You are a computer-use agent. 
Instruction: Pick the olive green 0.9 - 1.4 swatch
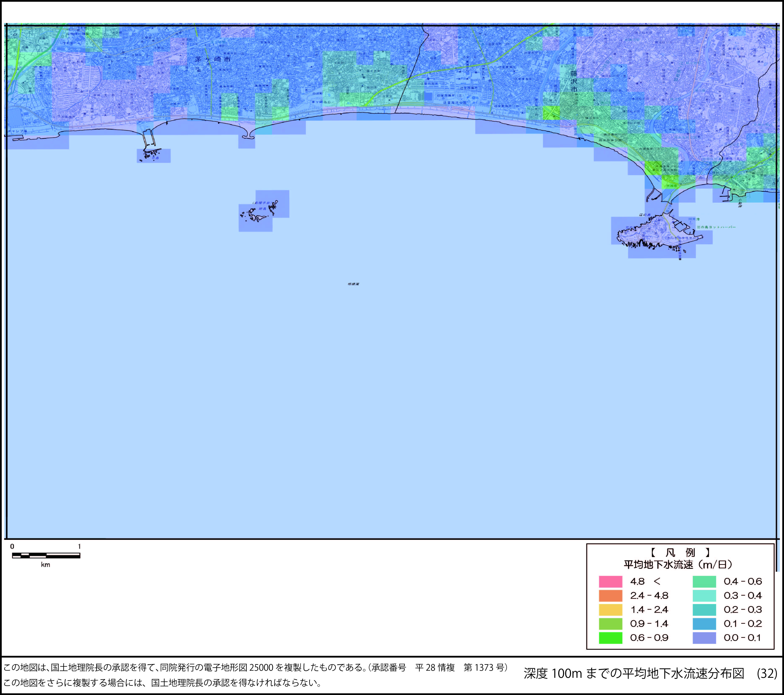click(x=610, y=624)
